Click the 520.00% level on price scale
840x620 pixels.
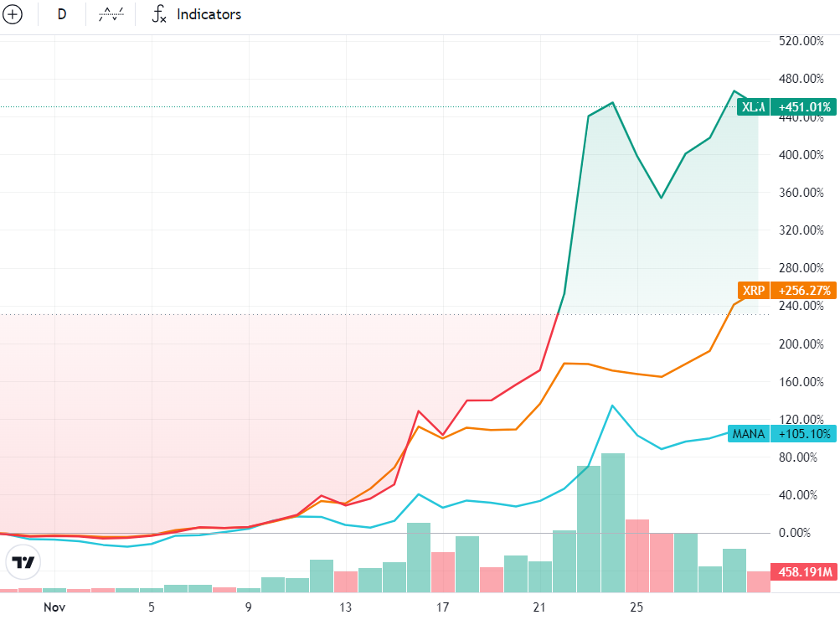click(x=801, y=41)
